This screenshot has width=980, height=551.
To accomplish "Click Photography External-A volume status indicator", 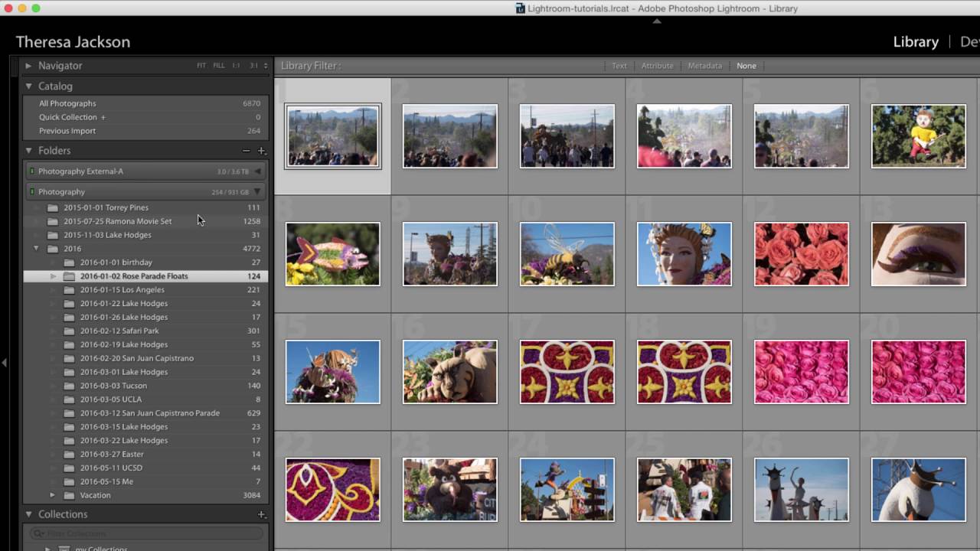I will 32,171.
